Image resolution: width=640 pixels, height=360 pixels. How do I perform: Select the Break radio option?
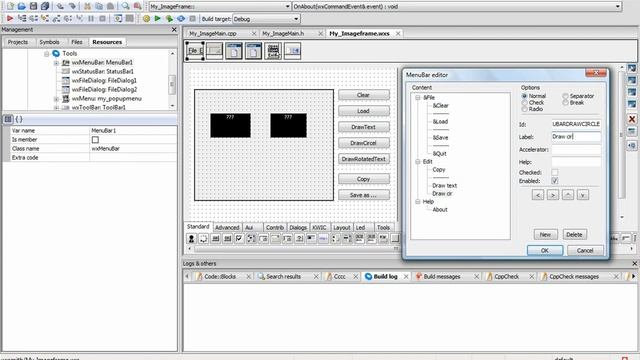[x=565, y=102]
